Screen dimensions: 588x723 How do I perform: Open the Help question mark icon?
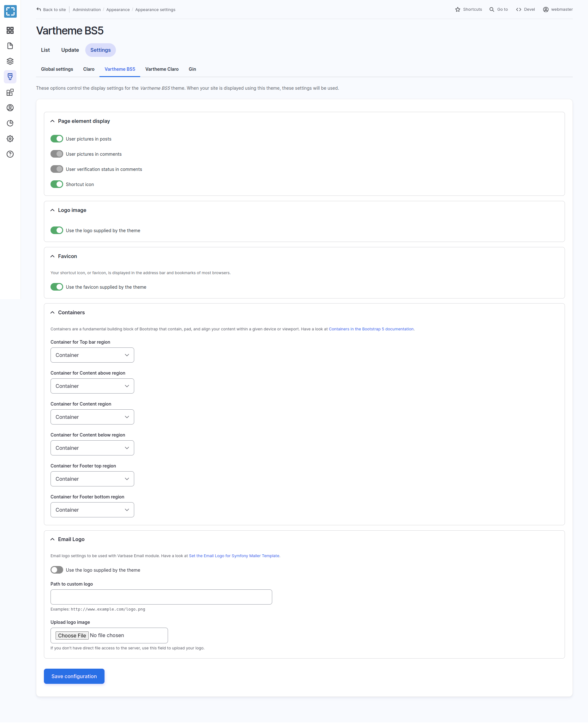[x=10, y=154]
